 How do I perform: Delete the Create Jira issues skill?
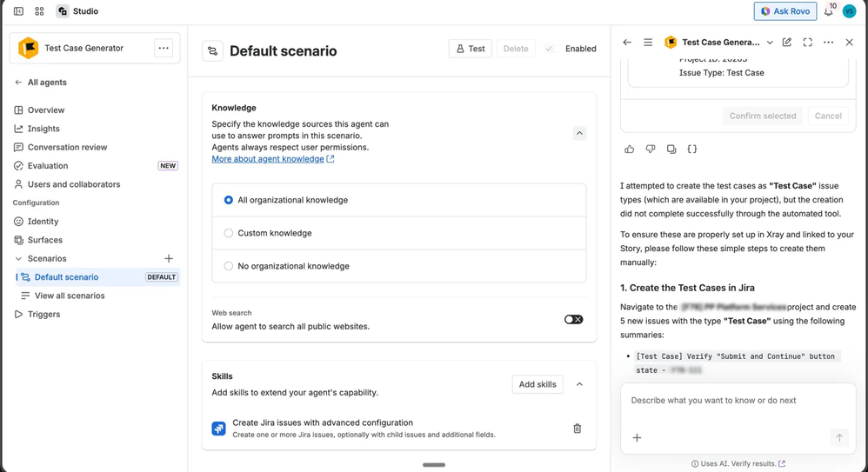[577, 429]
